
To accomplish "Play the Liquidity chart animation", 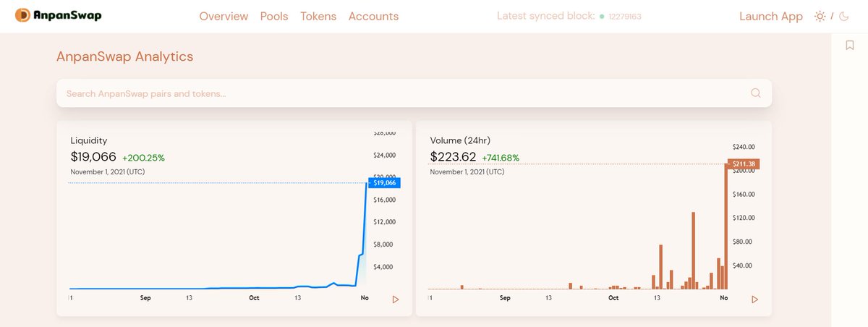I will point(395,299).
